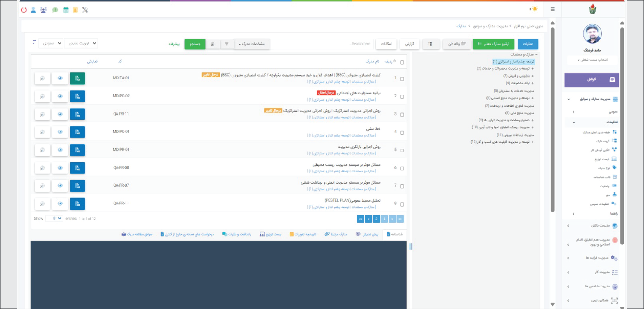Open the green file icon for MD-TA-01

coord(77,78)
